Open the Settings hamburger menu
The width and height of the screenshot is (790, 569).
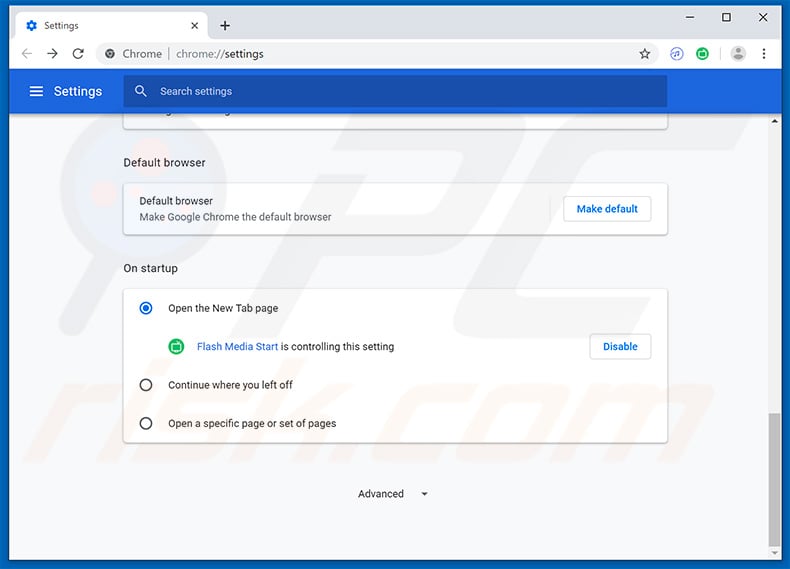(x=36, y=91)
